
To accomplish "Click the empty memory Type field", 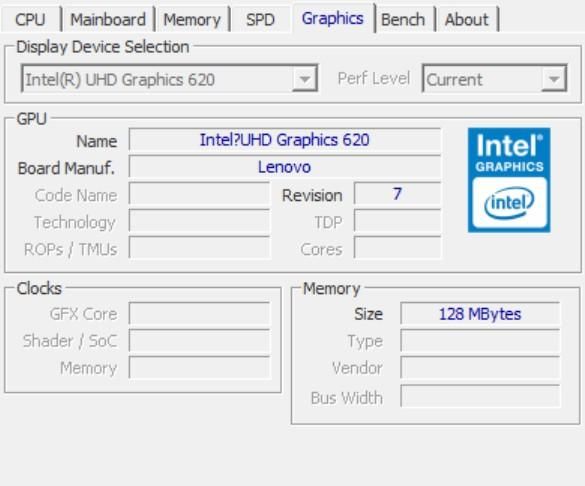I will coord(480,341).
